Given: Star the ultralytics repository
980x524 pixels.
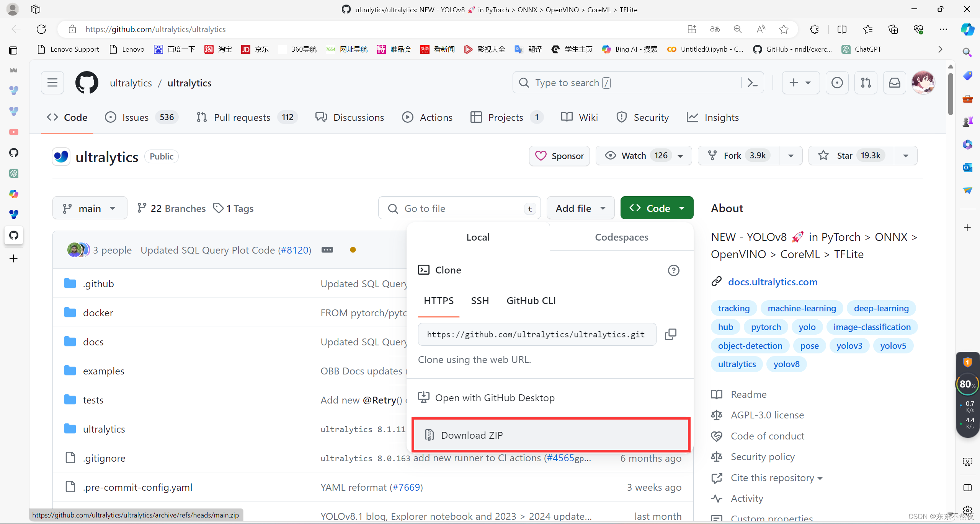Looking at the screenshot, I should pos(851,156).
